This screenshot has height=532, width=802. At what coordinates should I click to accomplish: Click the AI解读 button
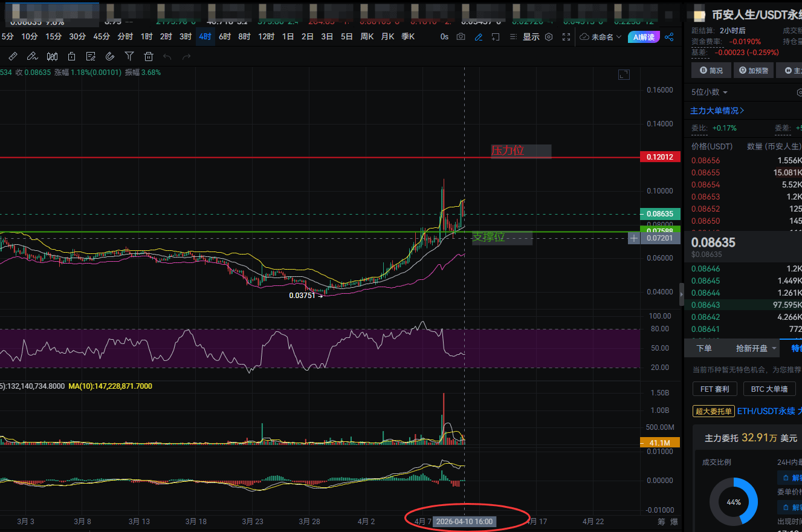click(x=644, y=37)
